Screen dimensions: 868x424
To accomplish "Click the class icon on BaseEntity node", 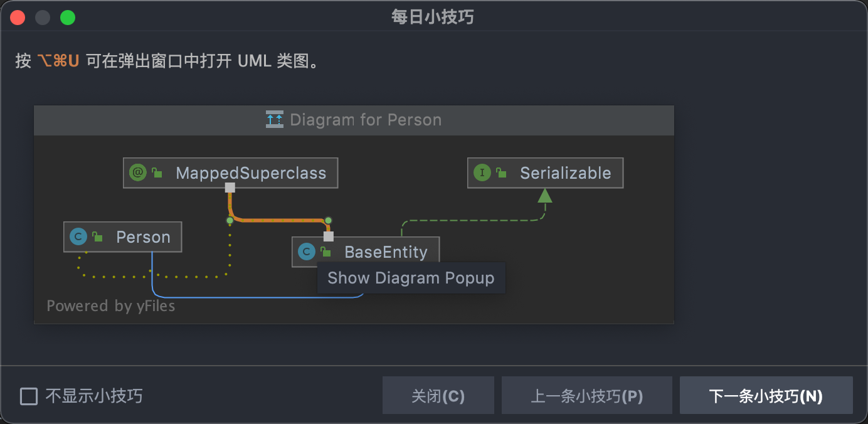I will tap(307, 252).
